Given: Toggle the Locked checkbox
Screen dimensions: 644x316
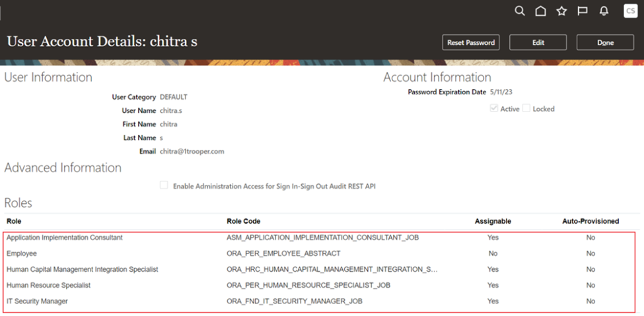Looking at the screenshot, I should pyautogui.click(x=526, y=108).
